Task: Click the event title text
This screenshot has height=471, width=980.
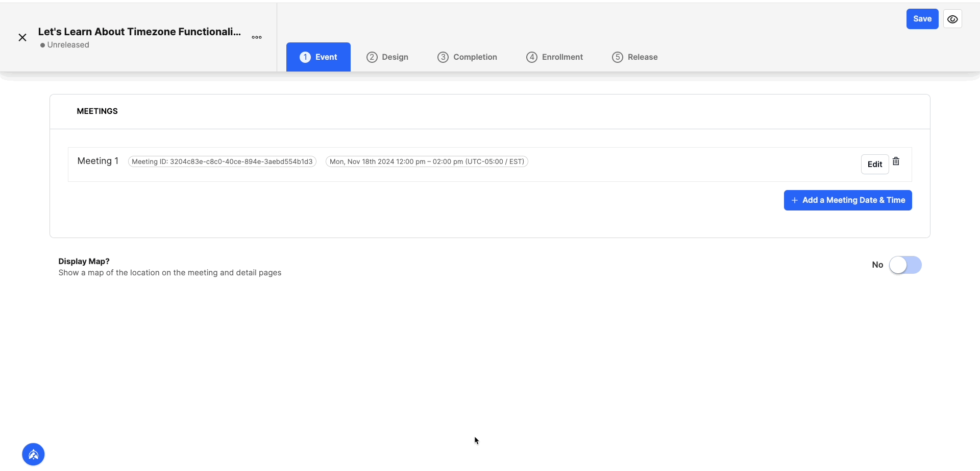Action: point(139,32)
